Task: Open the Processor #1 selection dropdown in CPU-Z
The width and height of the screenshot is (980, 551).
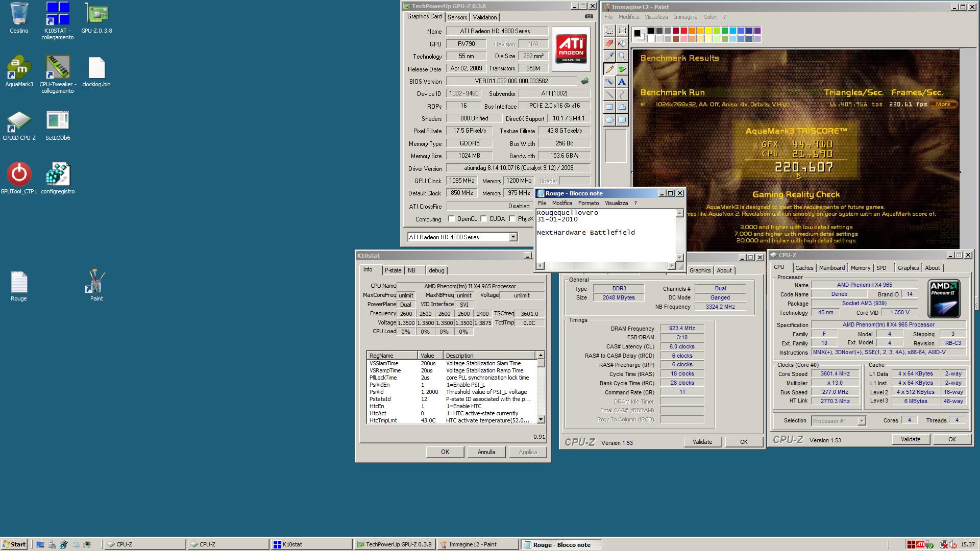Action: (x=862, y=421)
